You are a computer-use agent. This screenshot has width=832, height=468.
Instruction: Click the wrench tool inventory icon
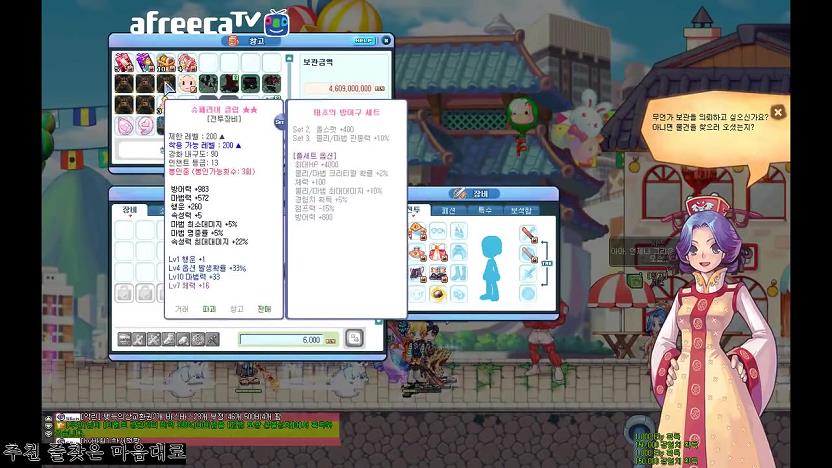coord(168,339)
